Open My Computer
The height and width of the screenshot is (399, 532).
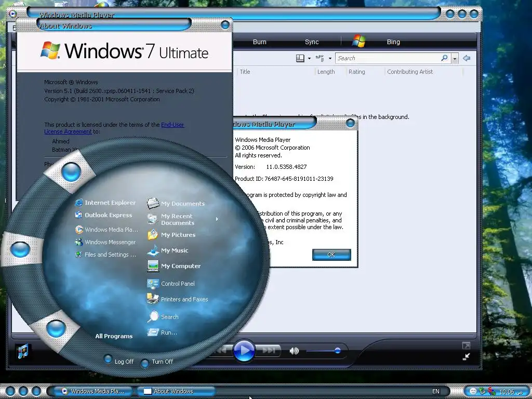174,266
